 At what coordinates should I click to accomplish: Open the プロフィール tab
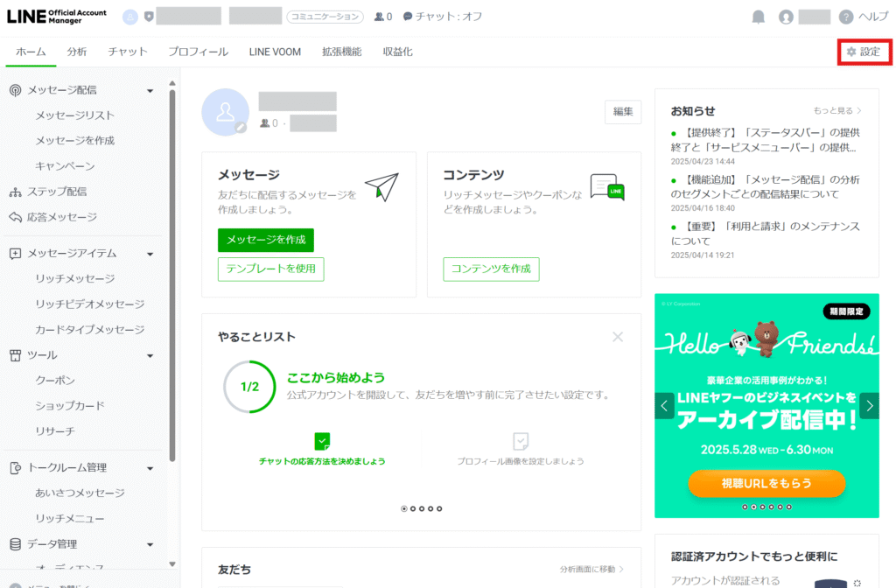coord(199,52)
